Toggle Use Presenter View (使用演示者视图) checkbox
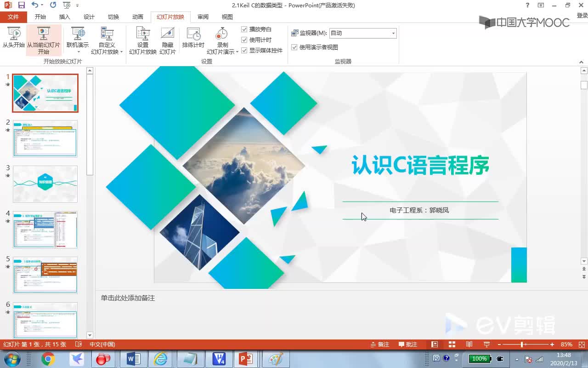This screenshot has height=368, width=588. coord(294,47)
